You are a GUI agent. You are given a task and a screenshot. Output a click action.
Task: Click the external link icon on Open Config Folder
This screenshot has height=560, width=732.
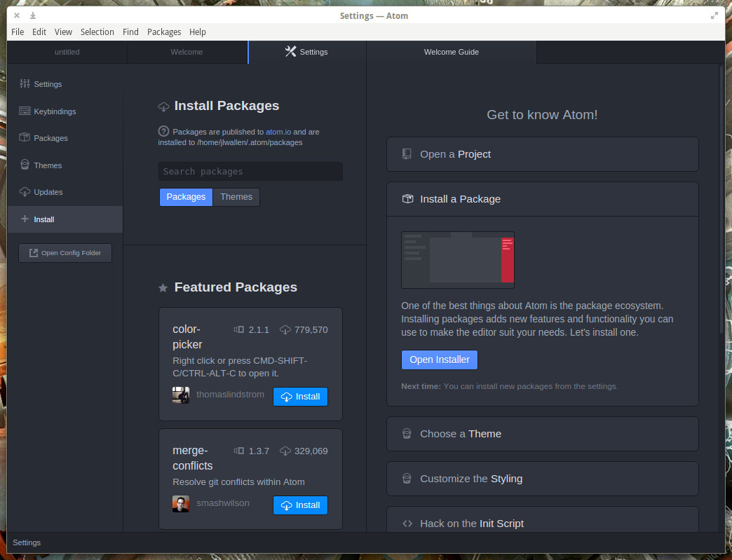(34, 253)
